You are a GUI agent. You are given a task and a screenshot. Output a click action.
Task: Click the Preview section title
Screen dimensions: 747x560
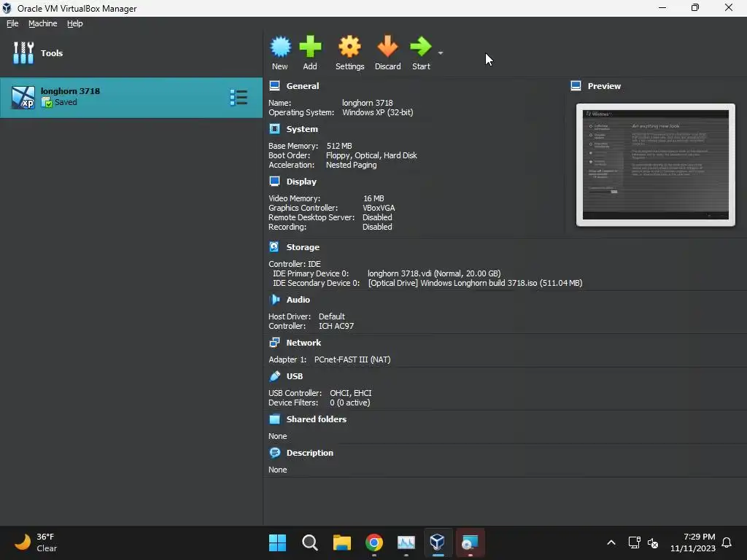pyautogui.click(x=604, y=86)
